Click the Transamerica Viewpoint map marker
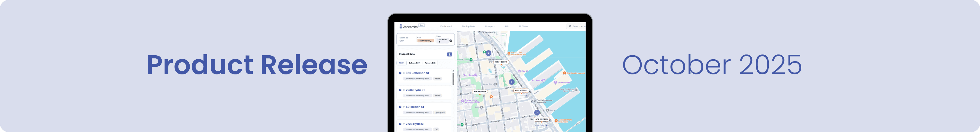The width and height of the screenshot is (980, 132). click(463, 101)
